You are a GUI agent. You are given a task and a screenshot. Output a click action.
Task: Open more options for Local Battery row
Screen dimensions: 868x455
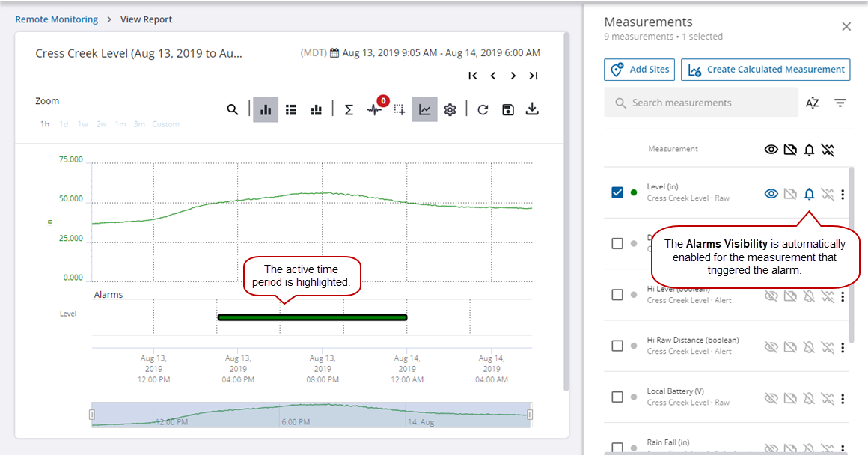pyautogui.click(x=843, y=398)
